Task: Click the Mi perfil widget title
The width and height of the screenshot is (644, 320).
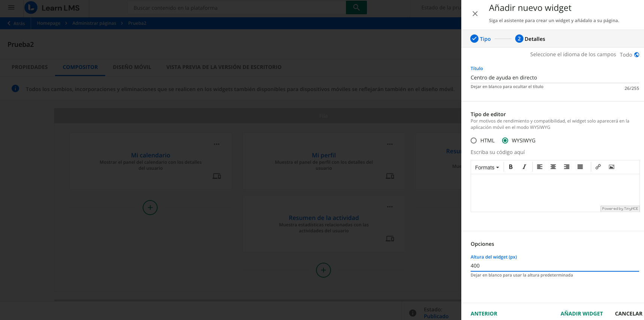Action: [324, 155]
